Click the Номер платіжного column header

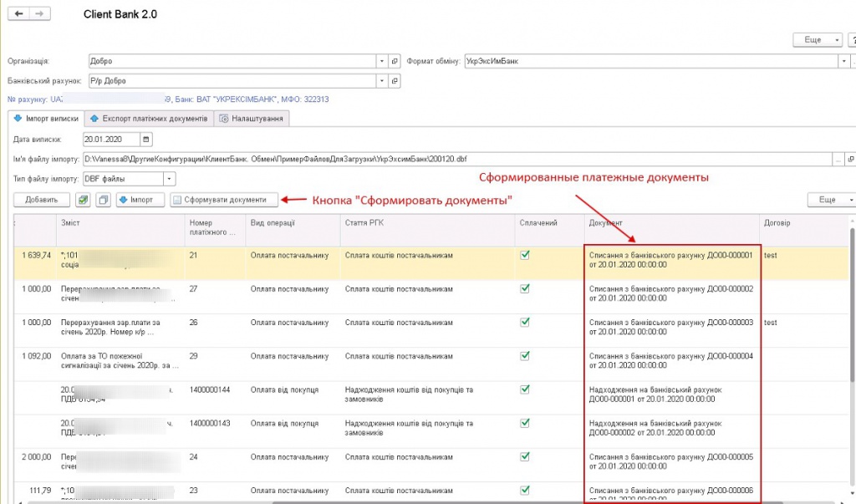pyautogui.click(x=215, y=230)
